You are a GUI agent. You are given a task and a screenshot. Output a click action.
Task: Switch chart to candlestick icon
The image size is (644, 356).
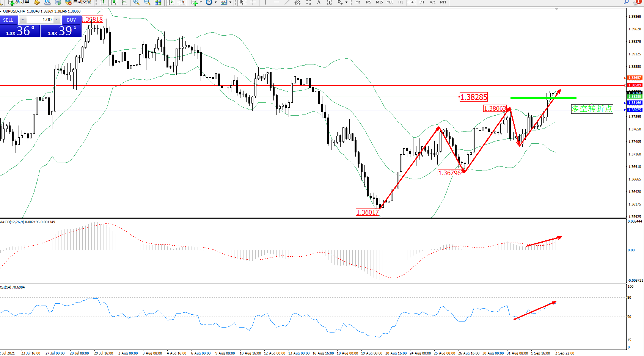113,2
